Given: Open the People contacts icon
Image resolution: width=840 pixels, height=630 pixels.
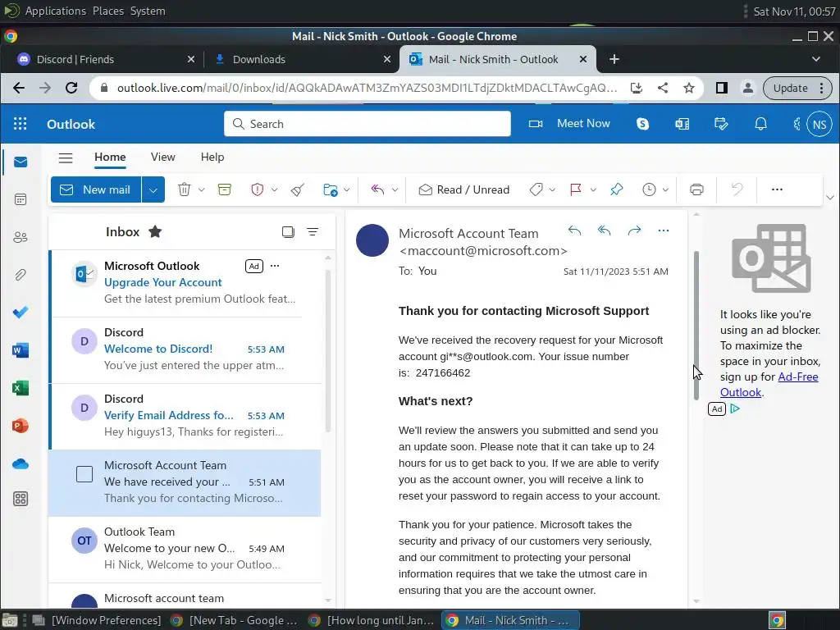Looking at the screenshot, I should coord(21,237).
